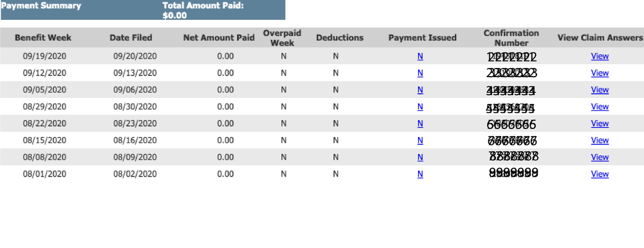This screenshot has height=248, width=644.
Task: Click the Confirmation Number column header
Action: click(511, 37)
